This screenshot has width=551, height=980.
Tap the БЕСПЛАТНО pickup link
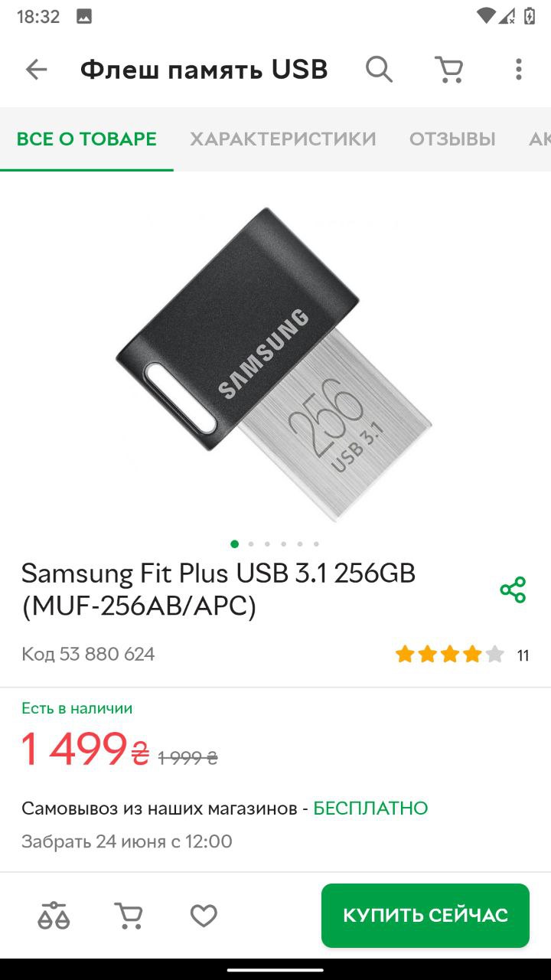[370, 808]
